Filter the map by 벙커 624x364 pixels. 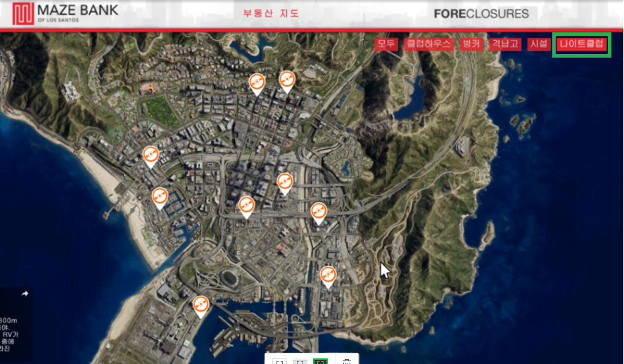tap(471, 44)
